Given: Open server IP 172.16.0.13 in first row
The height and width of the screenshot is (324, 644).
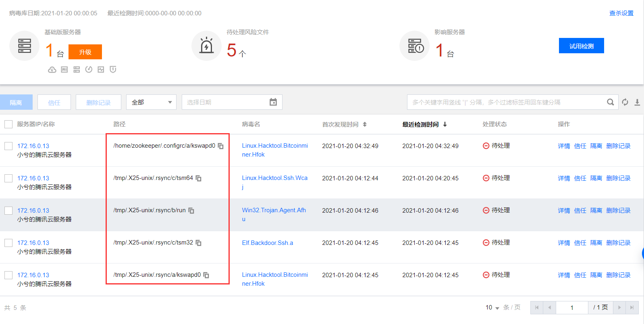Looking at the screenshot, I should tap(33, 146).
